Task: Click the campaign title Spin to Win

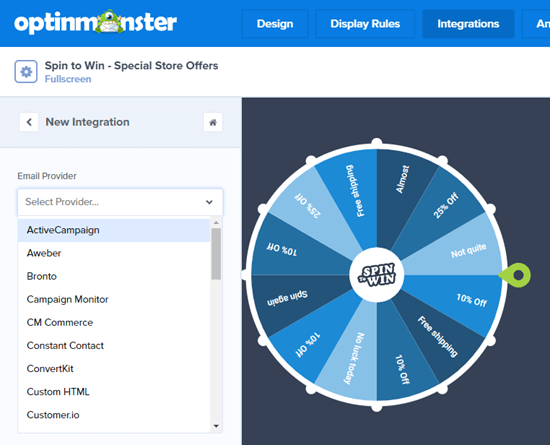Action: [132, 66]
